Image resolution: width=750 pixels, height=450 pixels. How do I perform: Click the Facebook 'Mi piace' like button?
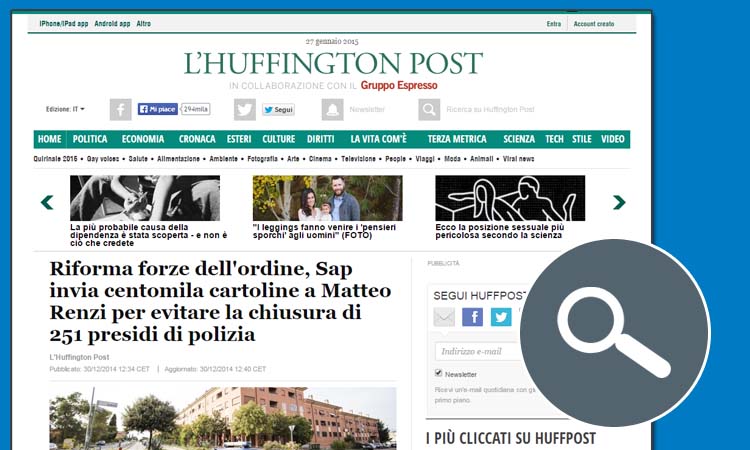158,109
